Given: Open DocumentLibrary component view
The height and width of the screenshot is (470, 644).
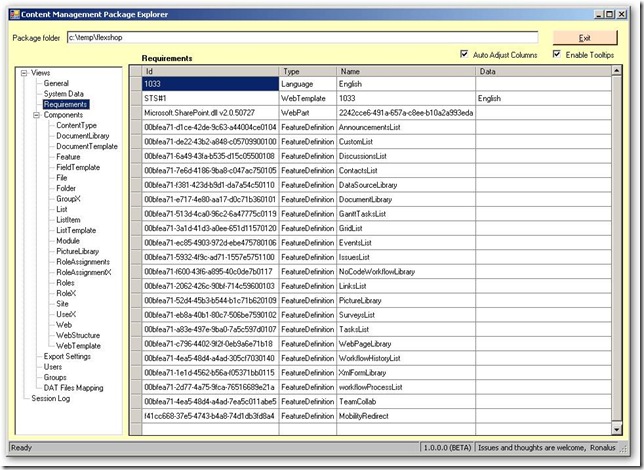Looking at the screenshot, I should (x=83, y=136).
